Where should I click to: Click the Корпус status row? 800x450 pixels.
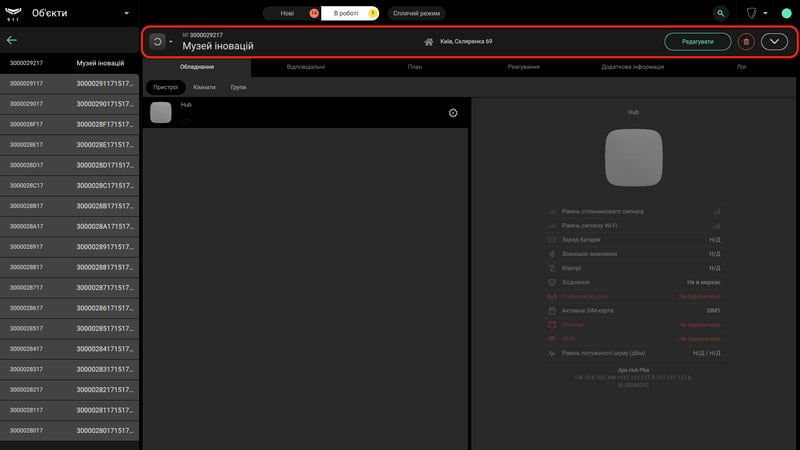point(634,268)
